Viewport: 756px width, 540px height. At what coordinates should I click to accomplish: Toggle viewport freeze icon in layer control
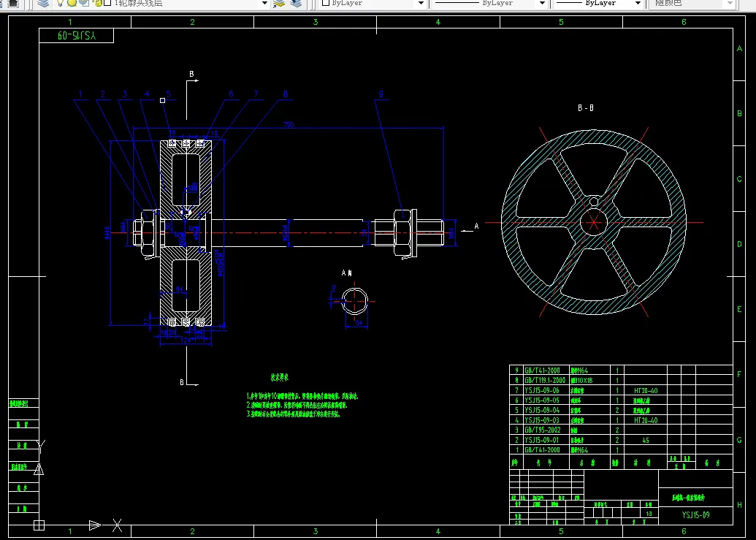(x=84, y=3)
